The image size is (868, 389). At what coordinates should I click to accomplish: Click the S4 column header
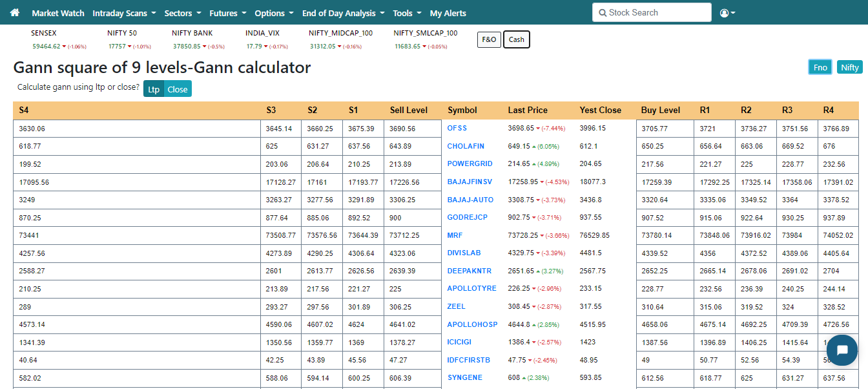(24, 110)
